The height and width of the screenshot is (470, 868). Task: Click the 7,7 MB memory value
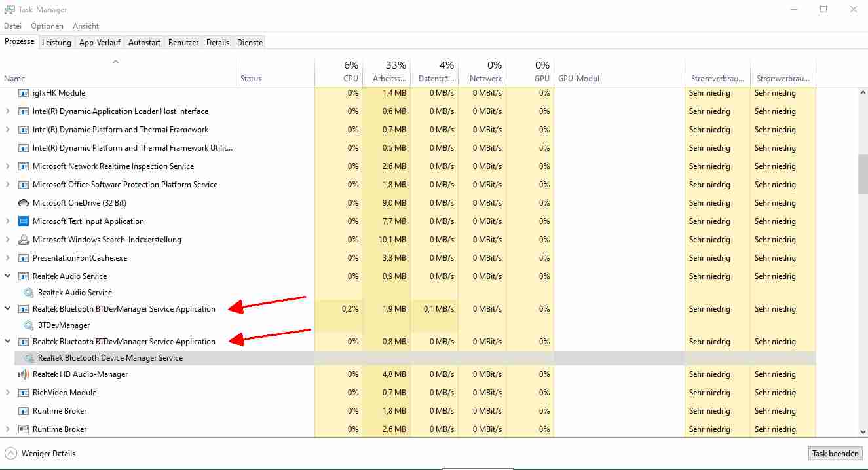(x=395, y=221)
